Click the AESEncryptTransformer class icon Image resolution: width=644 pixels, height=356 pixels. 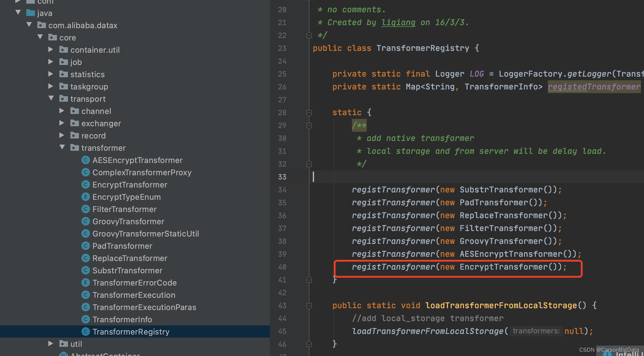[86, 160]
